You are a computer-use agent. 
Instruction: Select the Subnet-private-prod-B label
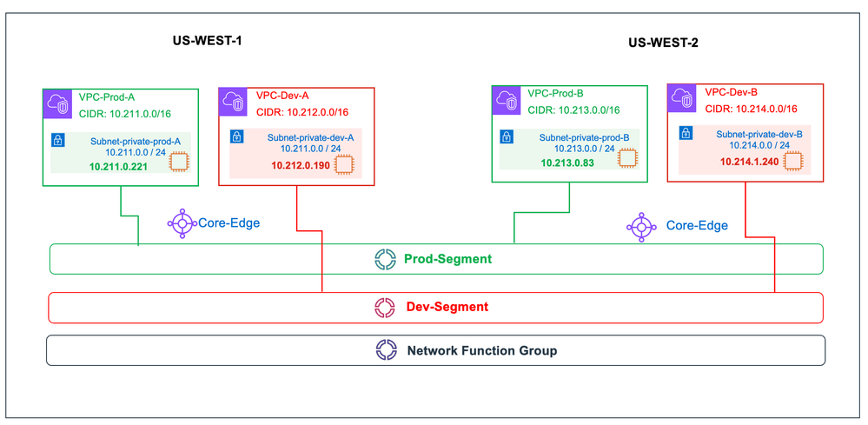point(583,137)
